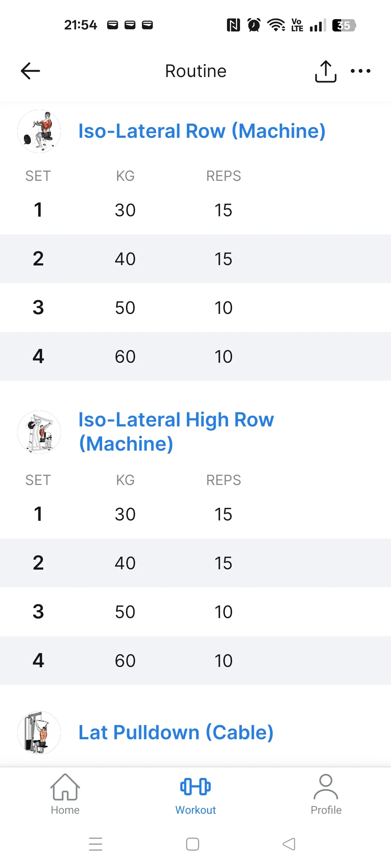Open Iso-Lateral High Row (Machine) details
391x868 pixels.
click(176, 431)
